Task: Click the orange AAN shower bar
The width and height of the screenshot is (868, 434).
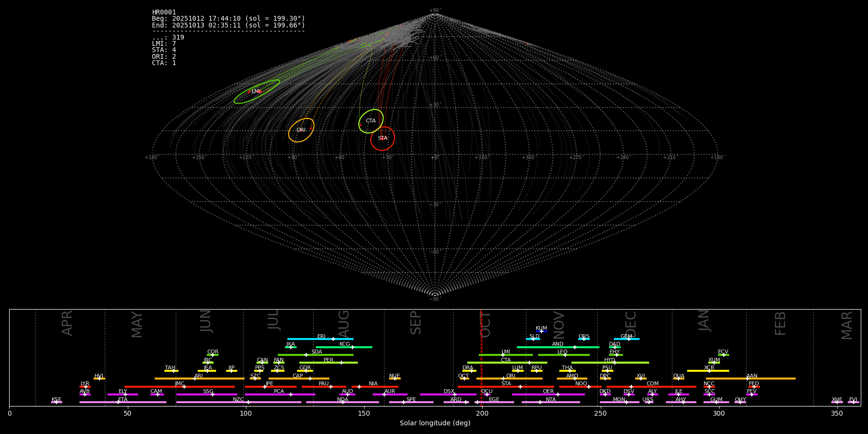Action: click(751, 379)
